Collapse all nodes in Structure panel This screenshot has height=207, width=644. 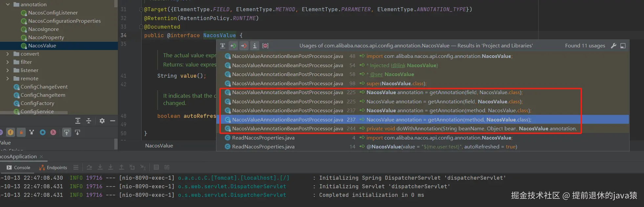(89, 121)
